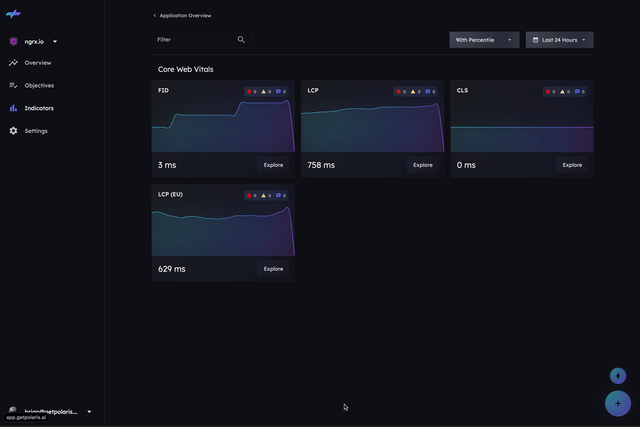Image resolution: width=640 pixels, height=427 pixels.
Task: Open the Last 24 Hours time range dropdown
Action: point(559,40)
